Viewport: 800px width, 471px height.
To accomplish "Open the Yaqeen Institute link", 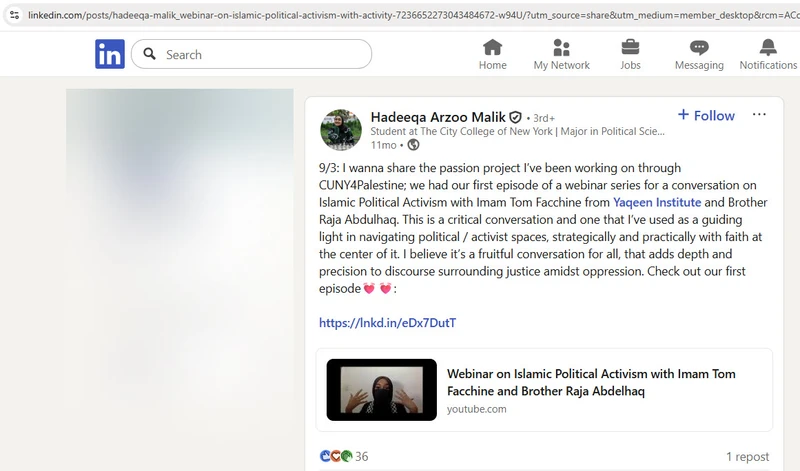I will point(657,202).
